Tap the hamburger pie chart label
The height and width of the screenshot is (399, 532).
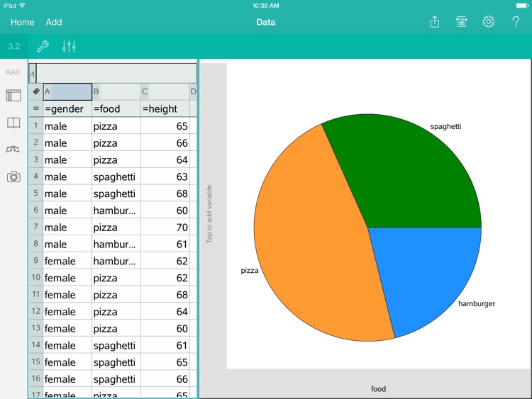click(x=477, y=304)
